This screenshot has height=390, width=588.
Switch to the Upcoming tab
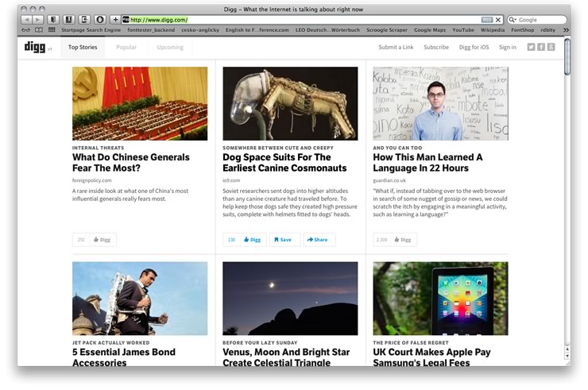coord(170,47)
